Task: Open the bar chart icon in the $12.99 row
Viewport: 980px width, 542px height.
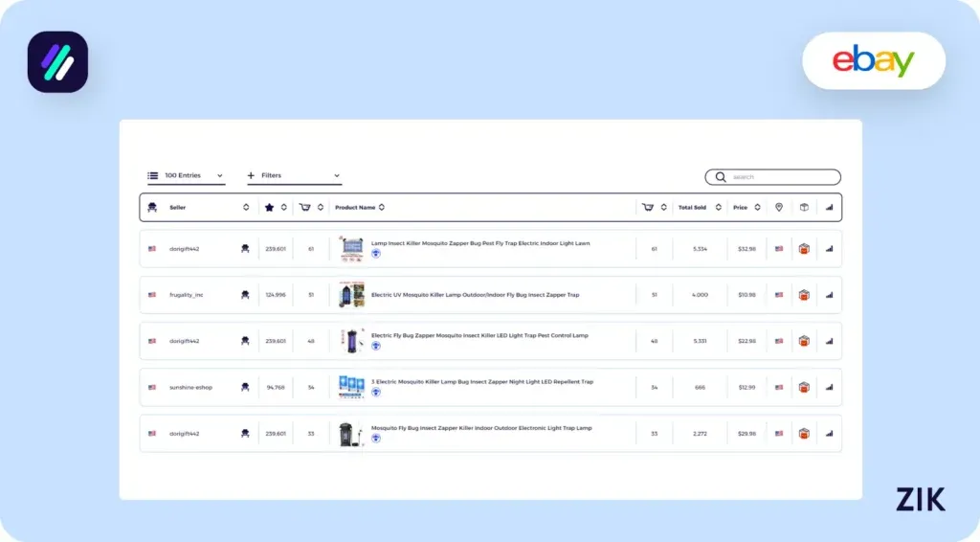Action: (829, 387)
